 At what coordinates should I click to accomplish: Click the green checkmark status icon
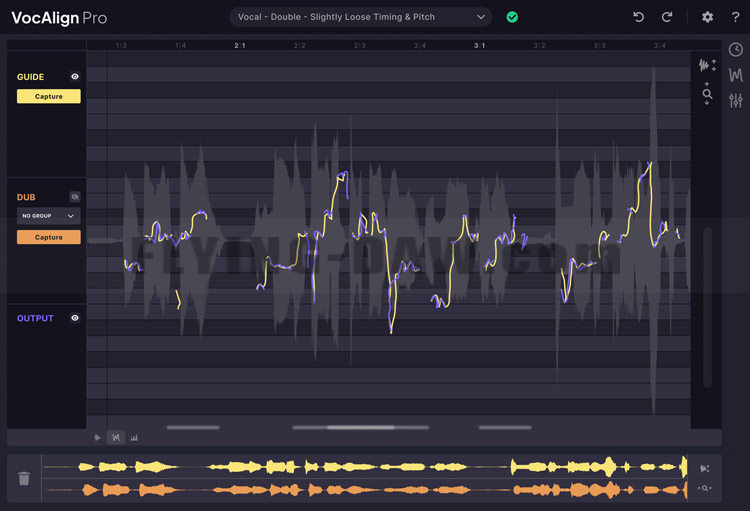point(512,17)
